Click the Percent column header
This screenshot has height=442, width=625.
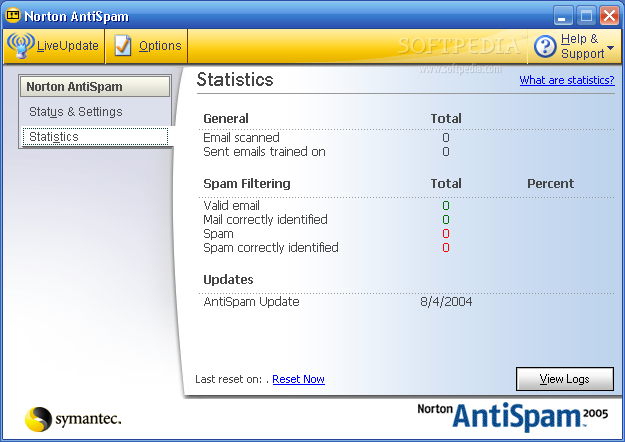coord(550,183)
